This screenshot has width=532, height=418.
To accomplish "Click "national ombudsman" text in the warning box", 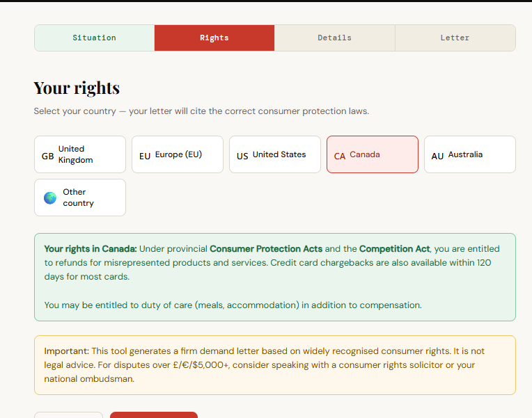I will 88,379.
